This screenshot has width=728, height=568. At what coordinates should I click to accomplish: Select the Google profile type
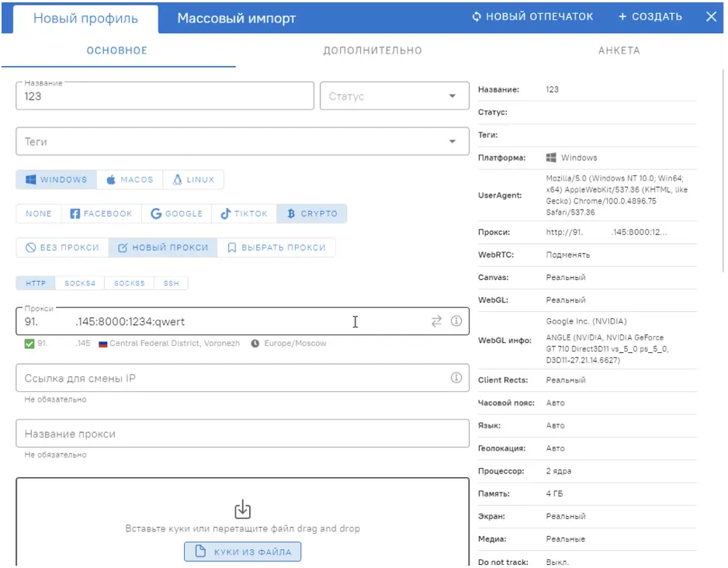pyautogui.click(x=176, y=213)
